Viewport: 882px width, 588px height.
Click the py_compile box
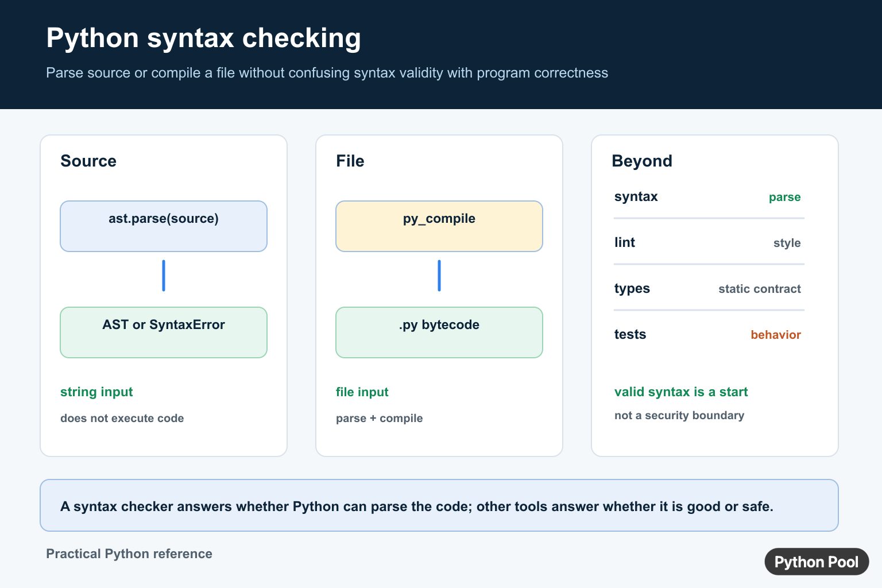coord(439,226)
